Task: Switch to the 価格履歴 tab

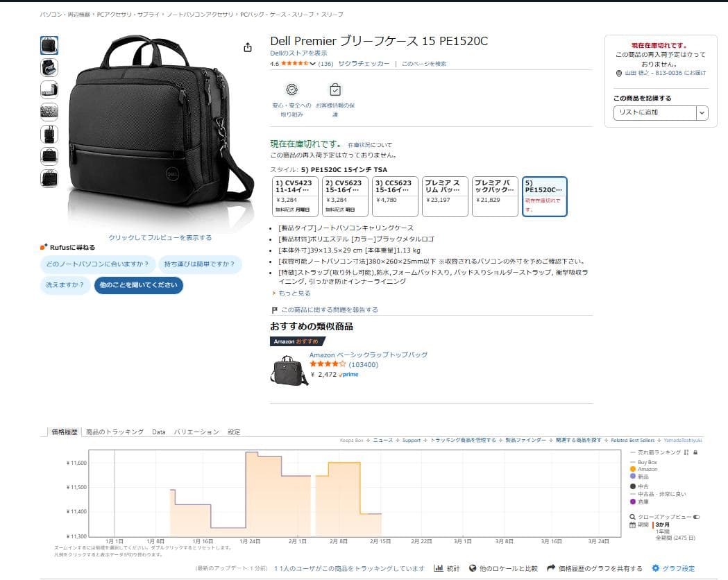Action: point(65,432)
